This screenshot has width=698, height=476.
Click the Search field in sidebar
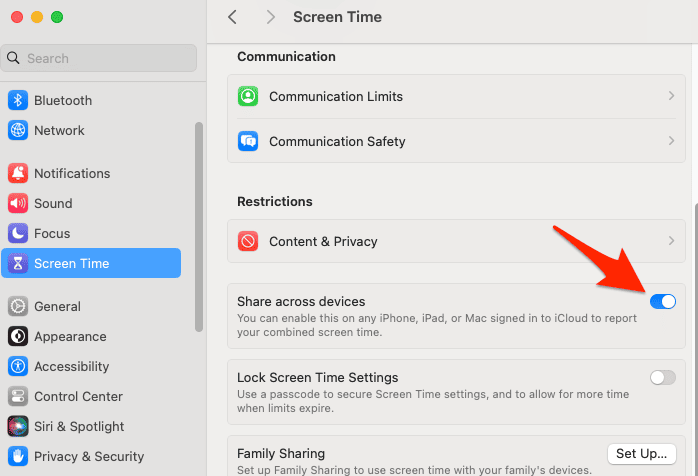click(x=100, y=58)
